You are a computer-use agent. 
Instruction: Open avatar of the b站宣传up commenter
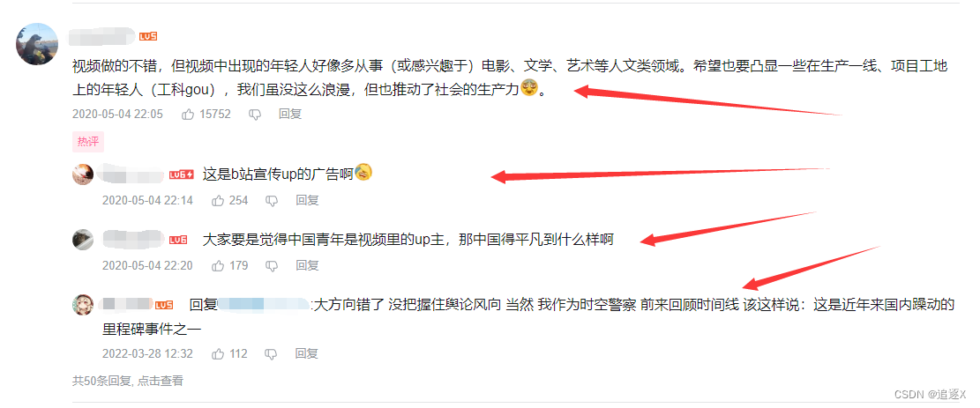click(x=83, y=174)
